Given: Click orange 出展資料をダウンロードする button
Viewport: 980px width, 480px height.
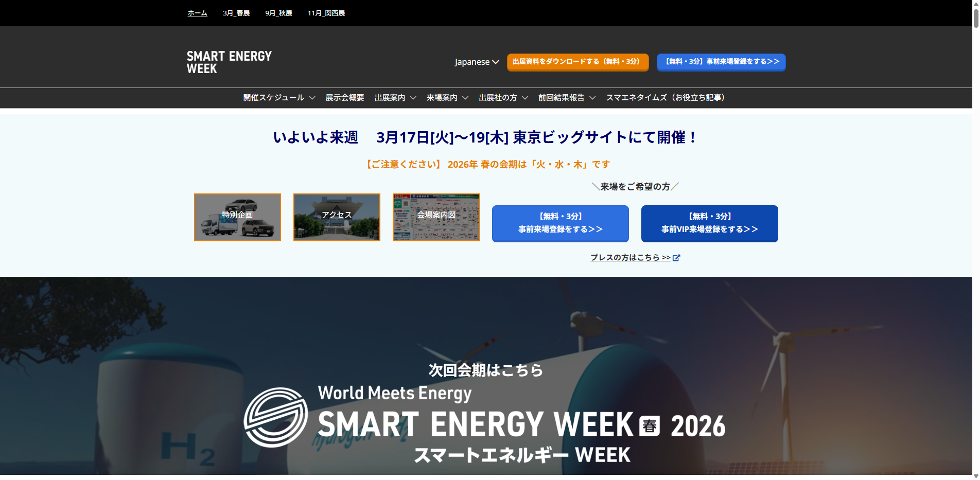Looking at the screenshot, I should [577, 62].
